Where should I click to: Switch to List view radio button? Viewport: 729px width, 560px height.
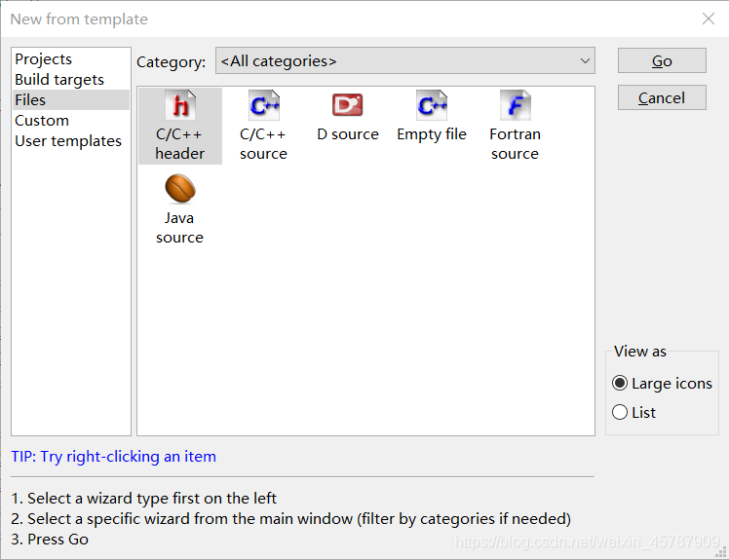(x=620, y=413)
